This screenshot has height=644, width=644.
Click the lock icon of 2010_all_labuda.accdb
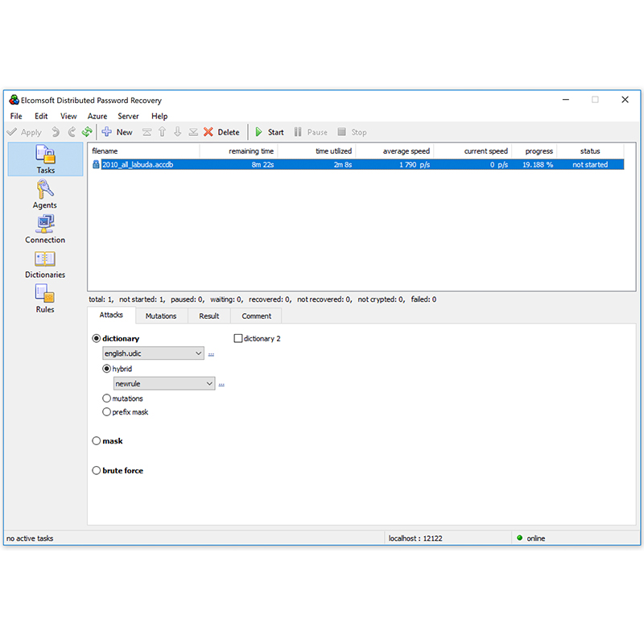96,165
